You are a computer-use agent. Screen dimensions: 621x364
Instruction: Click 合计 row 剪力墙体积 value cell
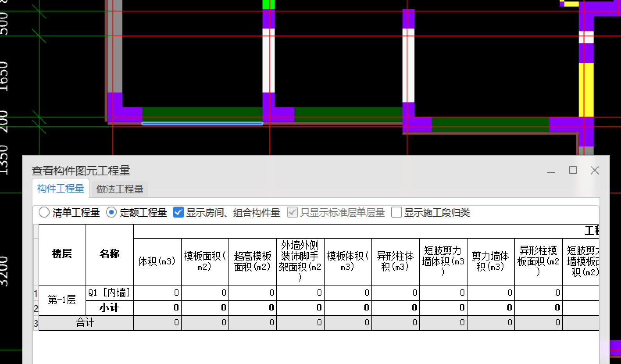[x=491, y=323]
